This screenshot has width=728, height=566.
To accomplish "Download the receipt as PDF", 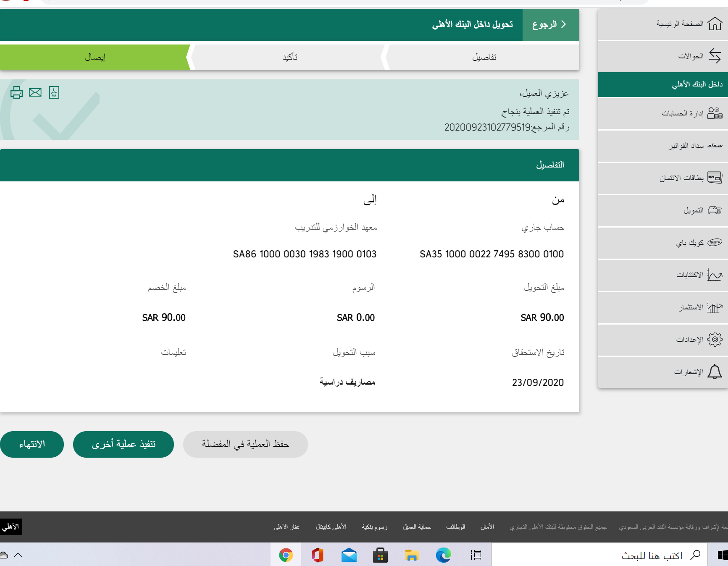I will click(x=54, y=92).
